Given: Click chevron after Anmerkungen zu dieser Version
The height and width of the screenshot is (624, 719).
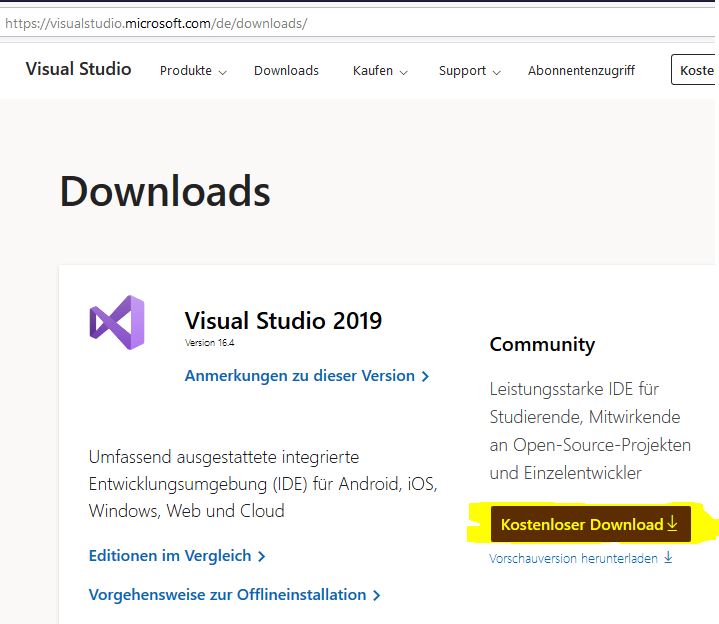Looking at the screenshot, I should (x=425, y=376).
